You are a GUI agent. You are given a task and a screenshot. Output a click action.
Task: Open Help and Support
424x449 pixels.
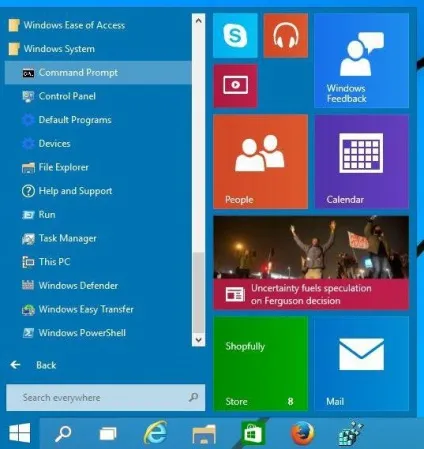[98, 191]
